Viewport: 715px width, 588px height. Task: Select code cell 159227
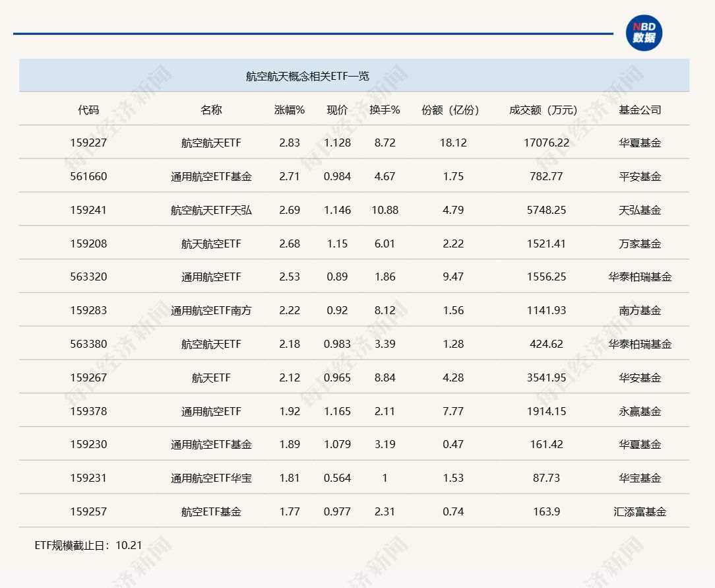pyautogui.click(x=88, y=143)
